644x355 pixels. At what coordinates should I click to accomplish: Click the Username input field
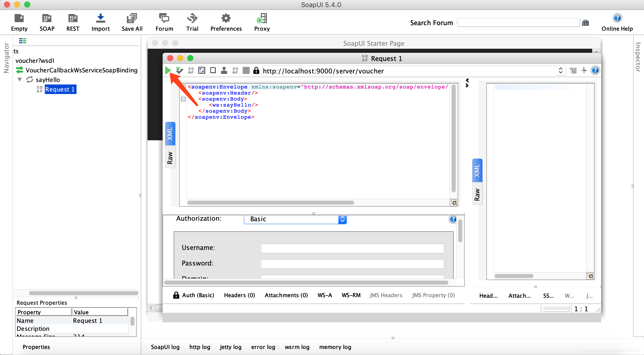pos(352,247)
